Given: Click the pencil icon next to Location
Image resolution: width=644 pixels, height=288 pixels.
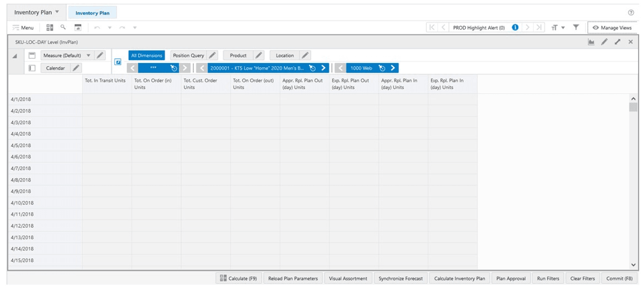Looking at the screenshot, I should click(x=305, y=55).
